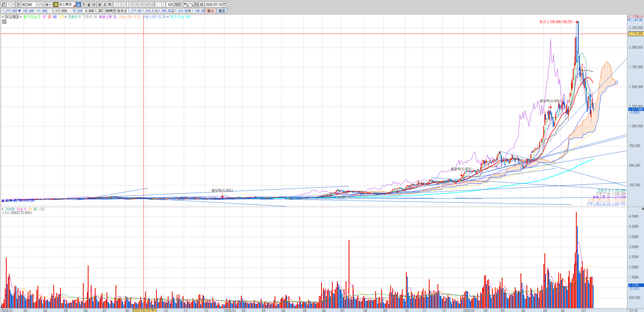This screenshot has width=644, height=312.
Task: Select weekly (주) chart period
Action: coord(84,5)
